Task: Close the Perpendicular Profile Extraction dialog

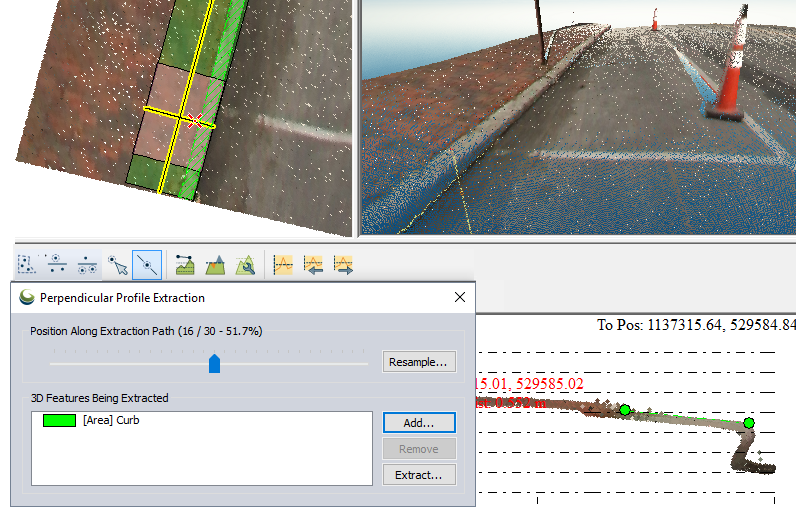Action: click(x=459, y=297)
